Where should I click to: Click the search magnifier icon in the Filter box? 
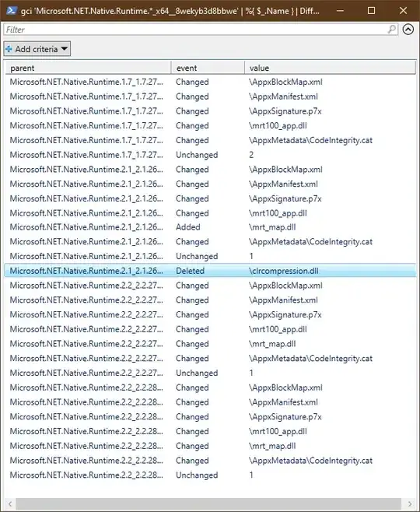tap(391, 30)
